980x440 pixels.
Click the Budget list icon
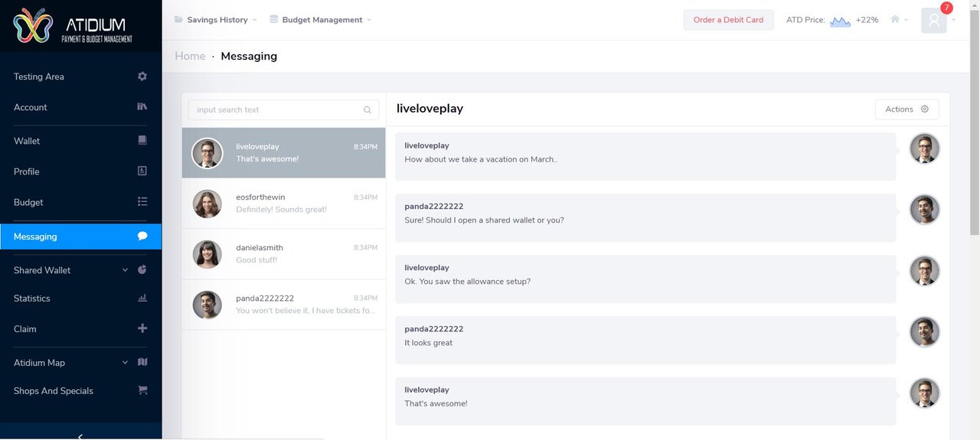click(x=142, y=202)
